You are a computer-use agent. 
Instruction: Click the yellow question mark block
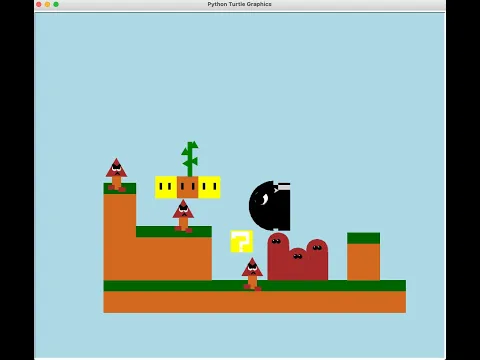(x=242, y=241)
